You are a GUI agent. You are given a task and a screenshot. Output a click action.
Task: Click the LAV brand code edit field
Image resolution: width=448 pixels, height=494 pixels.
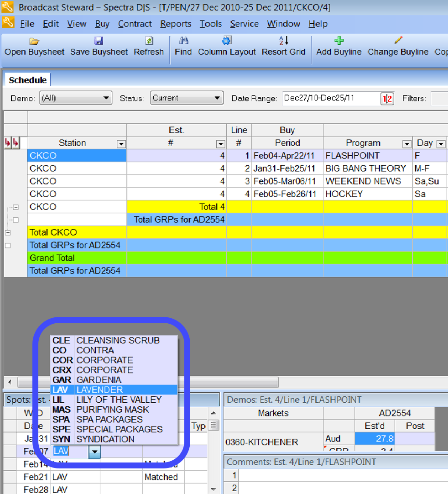(70, 452)
